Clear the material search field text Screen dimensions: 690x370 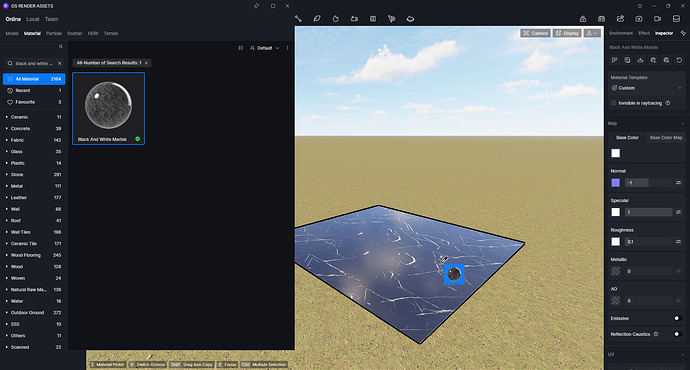pos(60,63)
